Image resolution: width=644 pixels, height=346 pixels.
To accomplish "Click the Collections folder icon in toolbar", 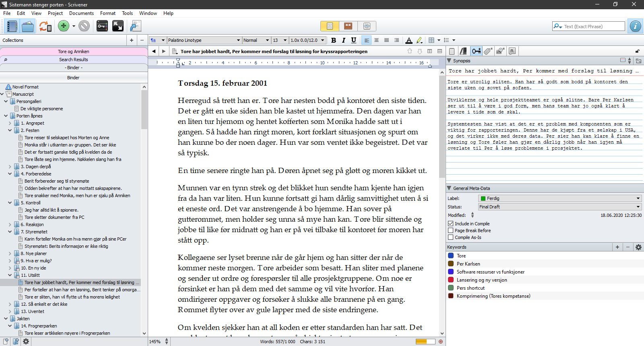I will (x=28, y=27).
